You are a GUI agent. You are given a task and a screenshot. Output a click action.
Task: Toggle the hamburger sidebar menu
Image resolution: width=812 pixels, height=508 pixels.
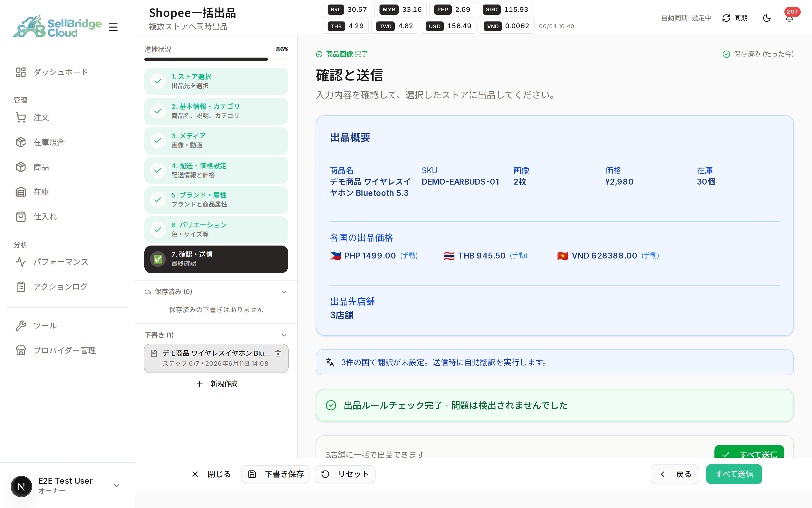(x=113, y=27)
